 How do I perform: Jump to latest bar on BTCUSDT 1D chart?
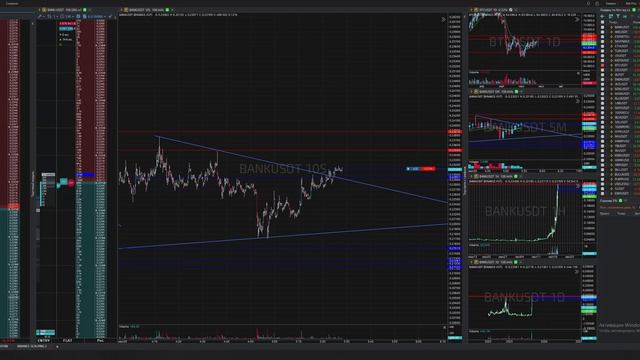(577, 19)
